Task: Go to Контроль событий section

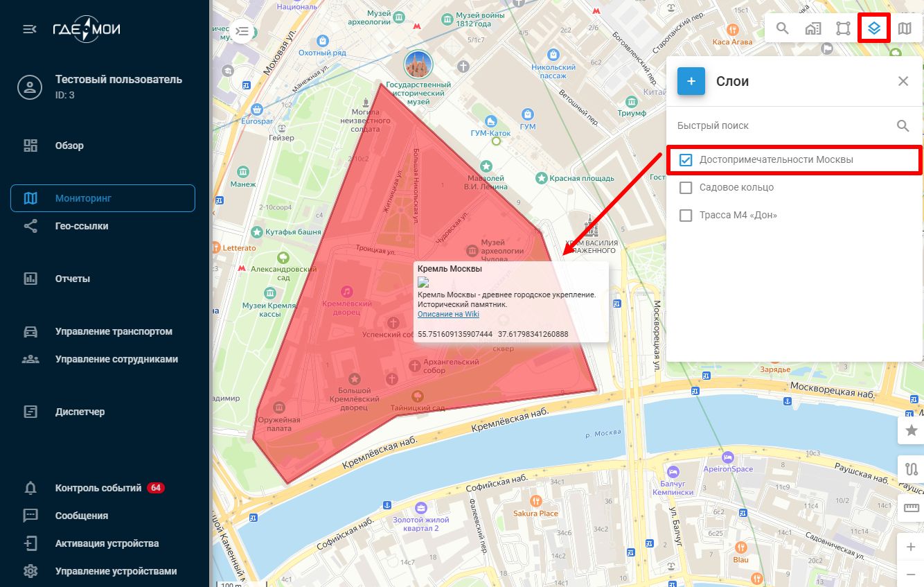Action: pyautogui.click(x=98, y=488)
